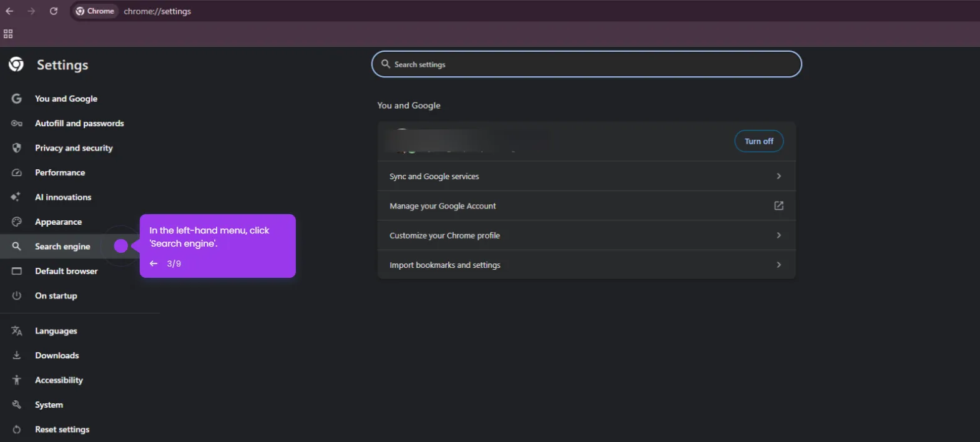Click the download arrow icon for Downloads

[17, 355]
